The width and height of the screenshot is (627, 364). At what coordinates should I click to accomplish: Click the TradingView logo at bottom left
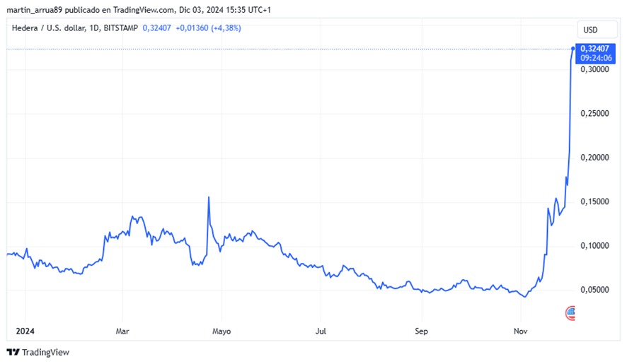38,352
